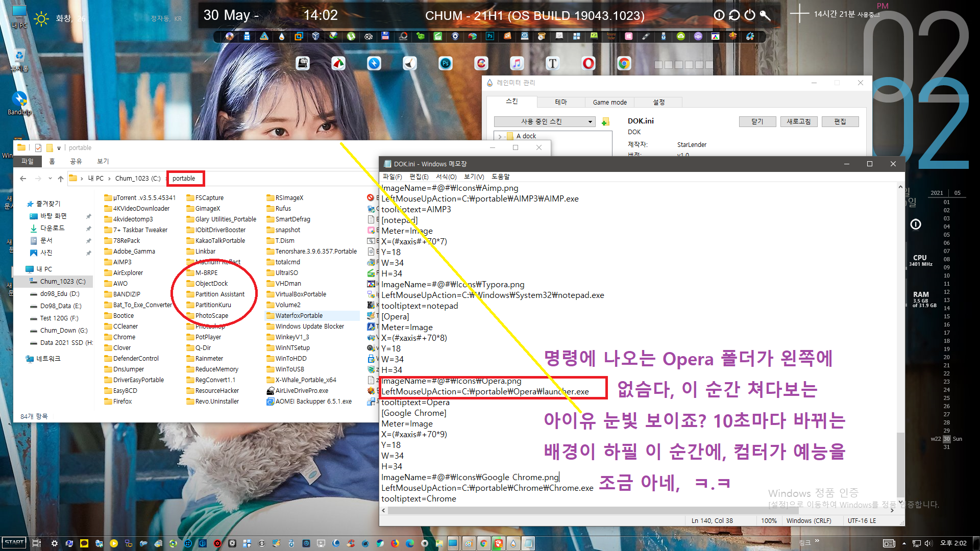This screenshot has width=980, height=551.
Task: Open Firefox from the taskbar
Action: pyautogui.click(x=395, y=543)
